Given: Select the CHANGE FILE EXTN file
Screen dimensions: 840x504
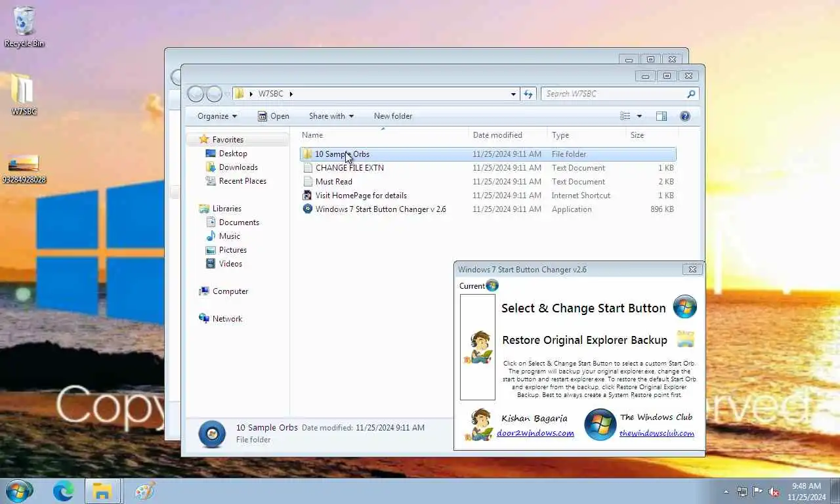Looking at the screenshot, I should (488, 168).
